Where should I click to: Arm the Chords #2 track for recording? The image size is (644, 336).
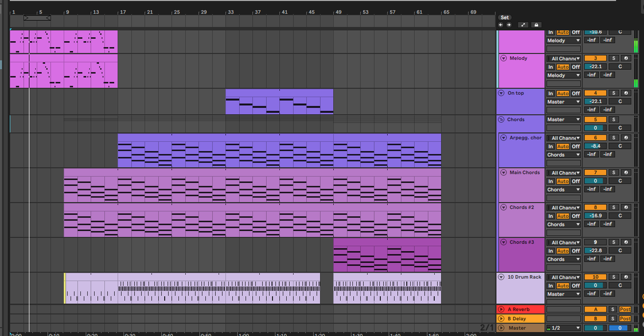click(626, 207)
